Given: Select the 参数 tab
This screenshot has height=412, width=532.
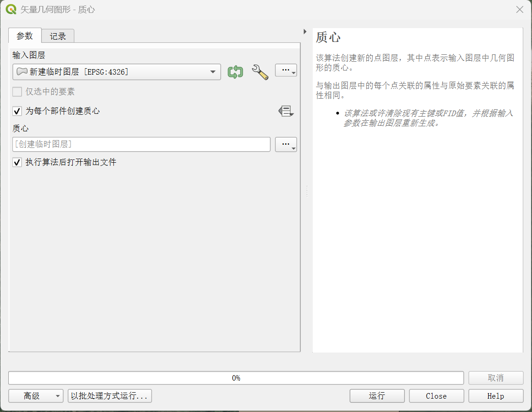Looking at the screenshot, I should [25, 36].
